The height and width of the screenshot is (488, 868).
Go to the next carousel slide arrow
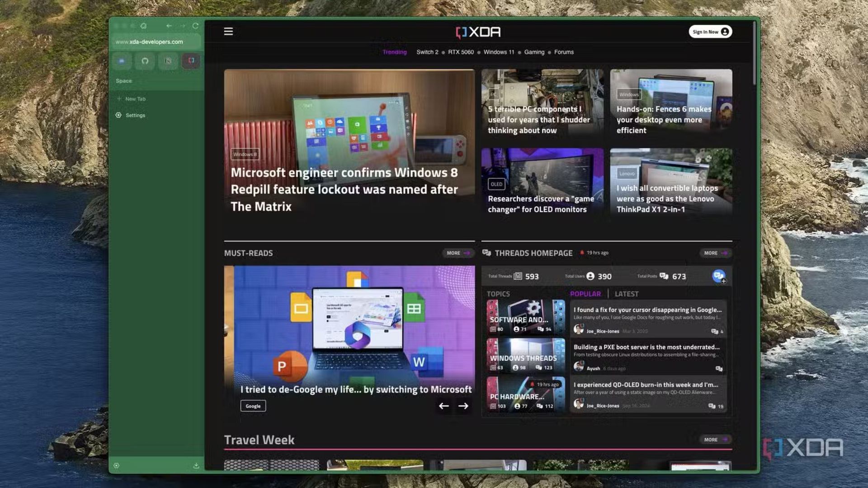pos(463,406)
